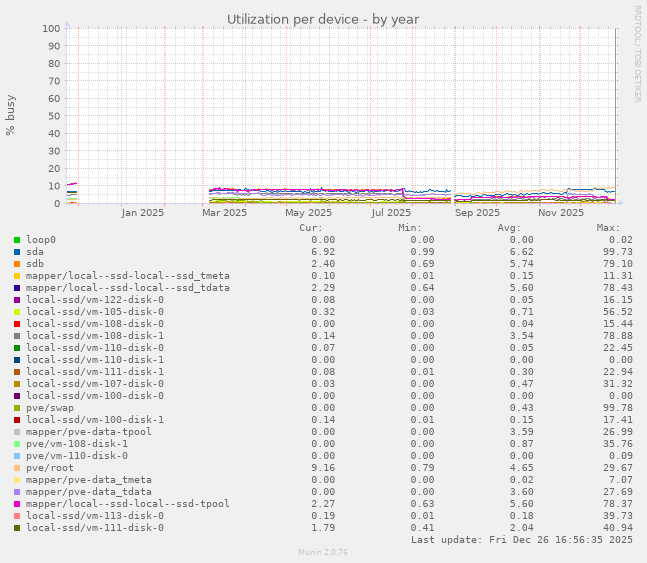647x563 pixels.
Task: Click the 50 y-axis tick label
Action: point(54,116)
